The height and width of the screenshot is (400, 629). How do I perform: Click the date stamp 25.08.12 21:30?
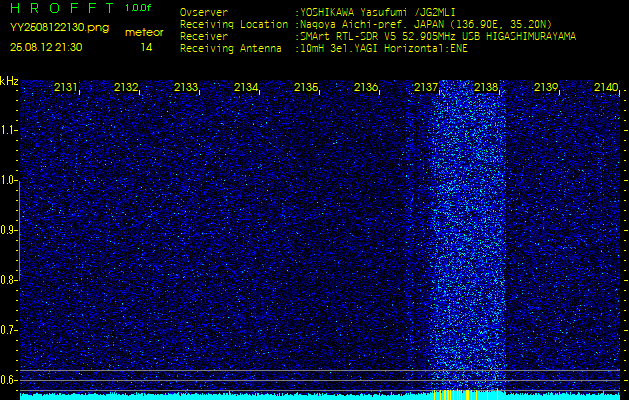pyautogui.click(x=46, y=47)
